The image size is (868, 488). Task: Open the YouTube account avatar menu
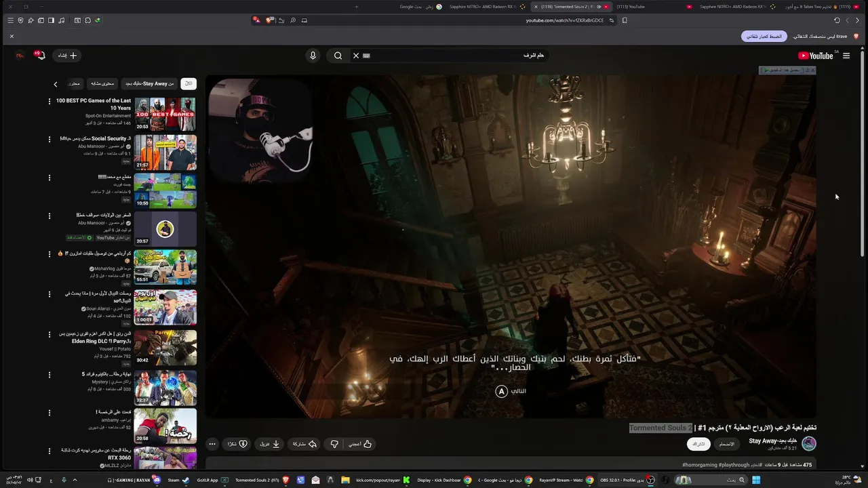tap(20, 56)
